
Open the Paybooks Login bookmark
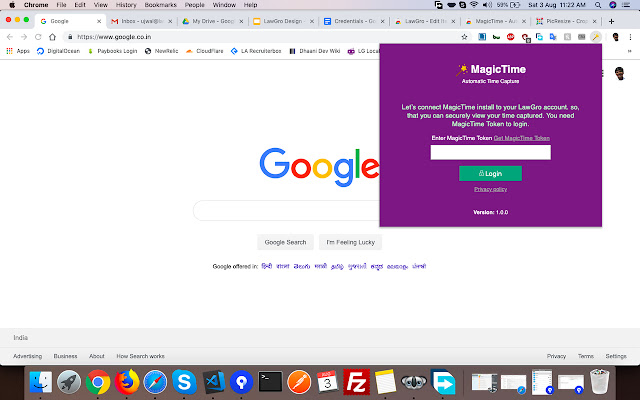click(x=112, y=51)
